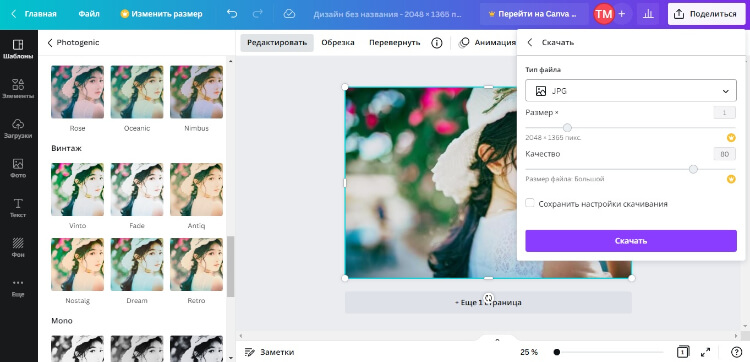Open the Фото sidebar panel
This screenshot has height=362, width=750.
18,168
